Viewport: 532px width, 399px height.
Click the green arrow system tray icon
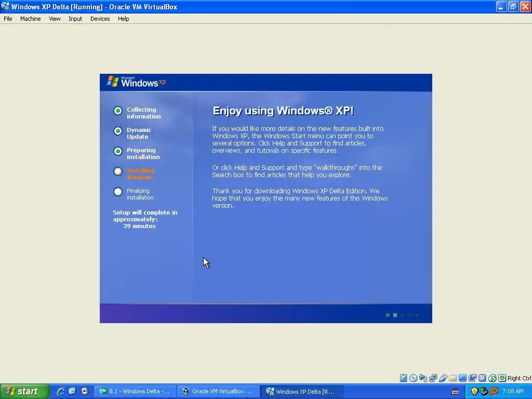click(484, 391)
